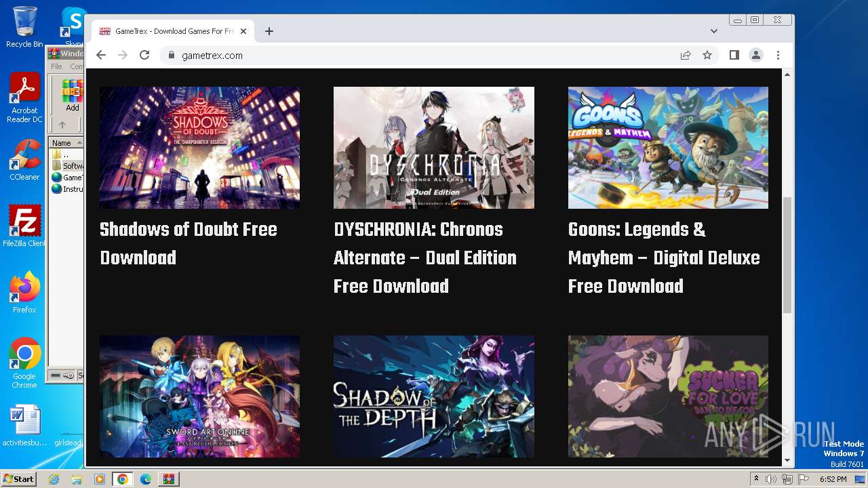
Task: Show hidden system tray icons
Action: pyautogui.click(x=756, y=479)
